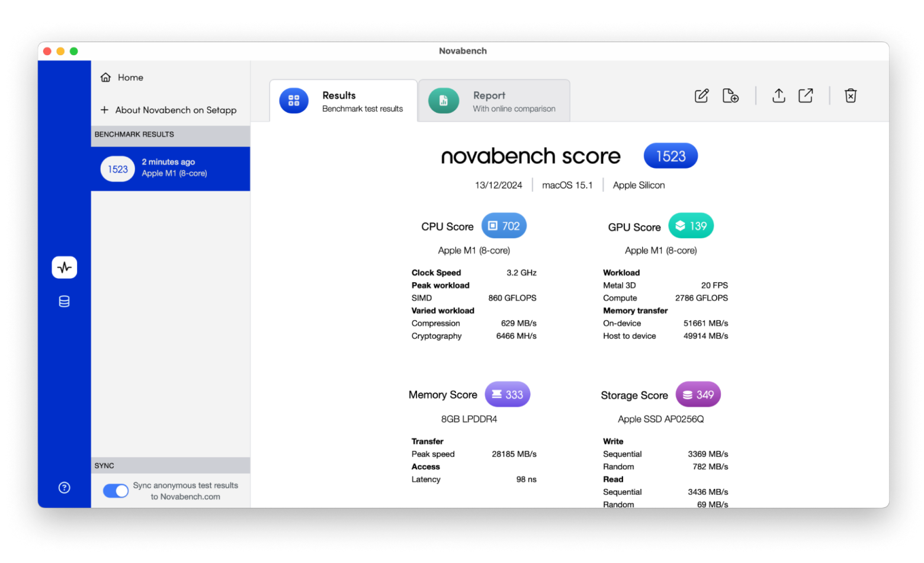The width and height of the screenshot is (924, 563).
Task: Click the Apple Silicon label
Action: click(x=639, y=185)
